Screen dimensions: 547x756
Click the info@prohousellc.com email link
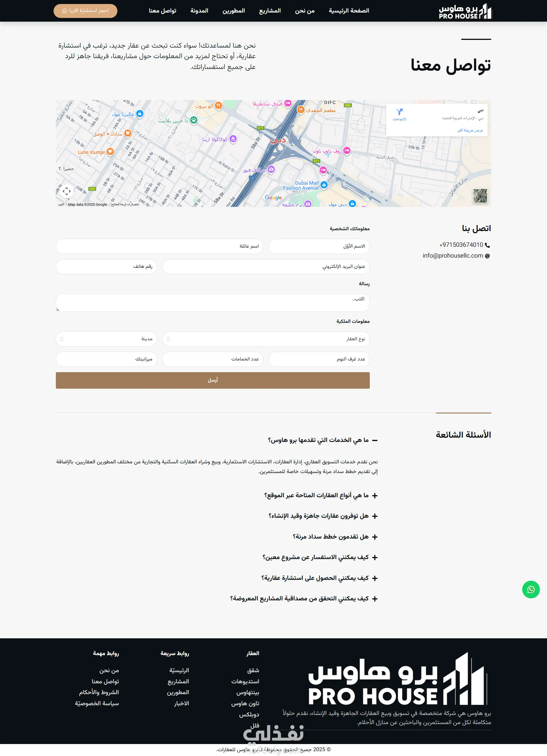tap(452, 256)
